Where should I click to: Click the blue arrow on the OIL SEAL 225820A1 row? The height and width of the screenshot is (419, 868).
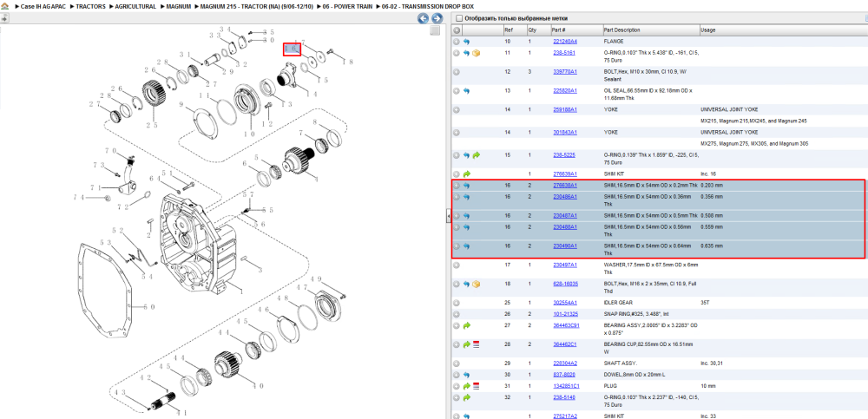coord(466,91)
